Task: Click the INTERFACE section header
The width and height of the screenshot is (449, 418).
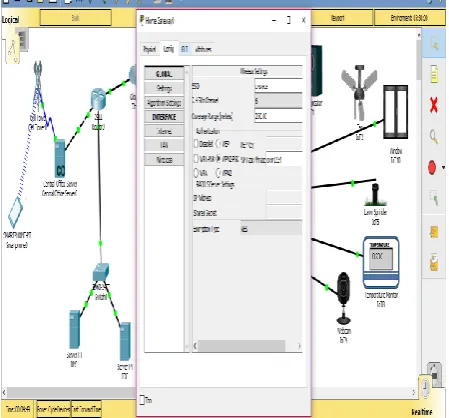Action: (x=164, y=117)
